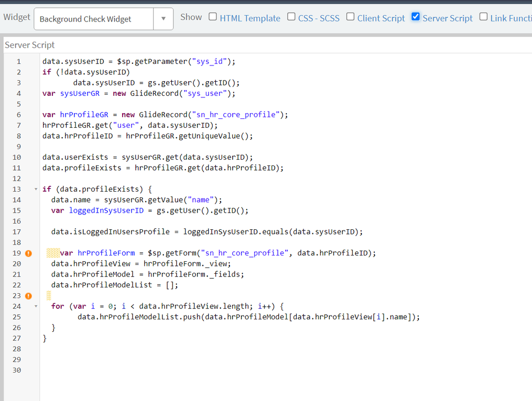
Task: Click line number 30 in gutter
Action: (17, 370)
